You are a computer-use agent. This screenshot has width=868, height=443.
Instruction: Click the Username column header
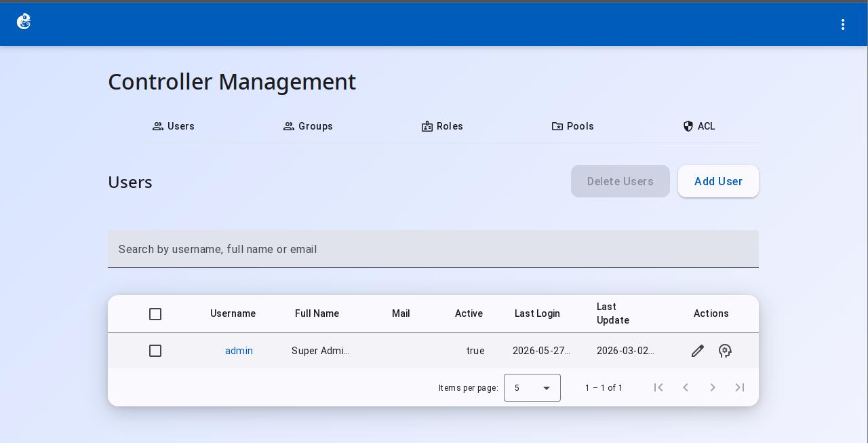pos(233,313)
